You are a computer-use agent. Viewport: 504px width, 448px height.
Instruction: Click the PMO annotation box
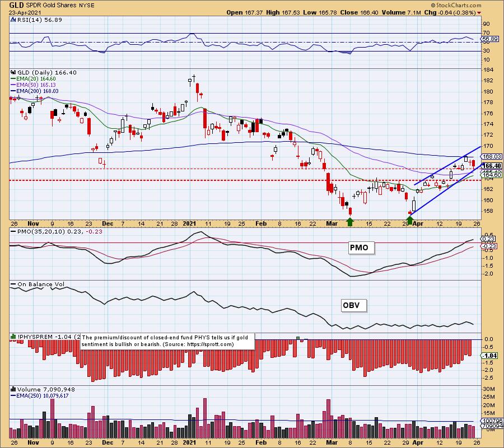pos(362,248)
